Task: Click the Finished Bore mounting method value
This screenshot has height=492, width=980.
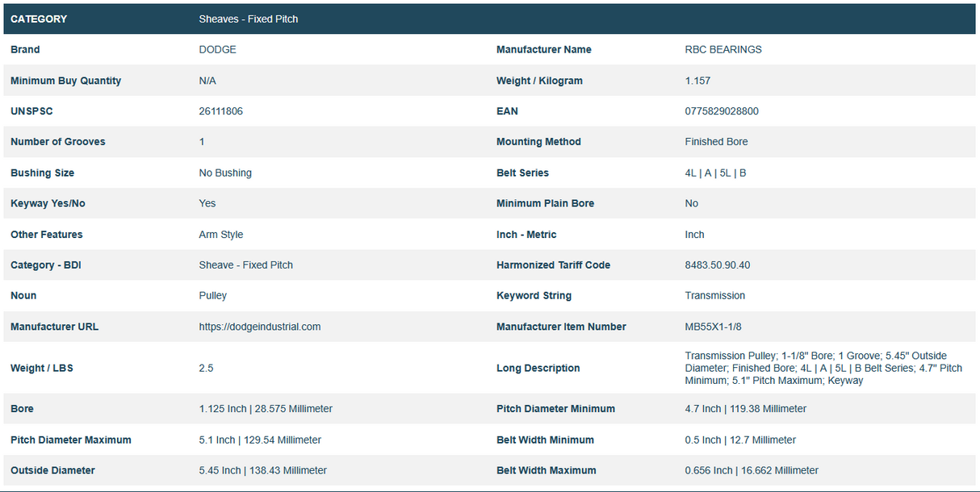Action: 716,142
